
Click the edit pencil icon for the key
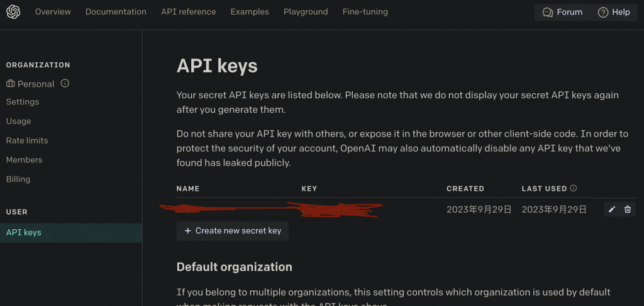pos(612,210)
